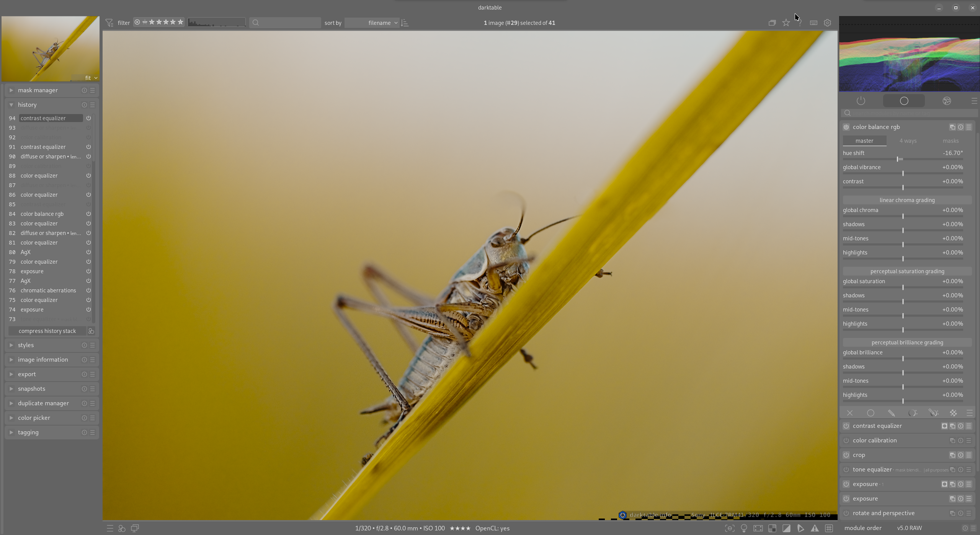Toggle color assessment lightbulb icon

tap(744, 528)
